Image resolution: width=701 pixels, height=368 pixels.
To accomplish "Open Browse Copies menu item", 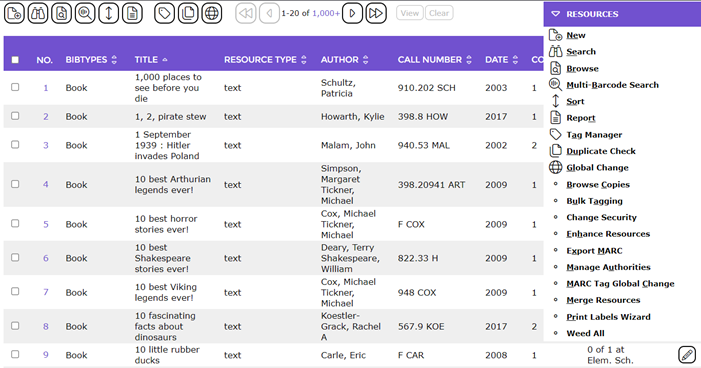I will click(x=598, y=184).
